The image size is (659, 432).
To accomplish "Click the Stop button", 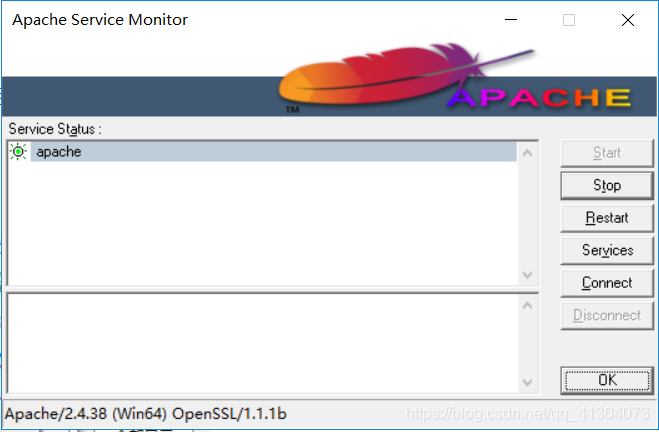I will [x=607, y=185].
